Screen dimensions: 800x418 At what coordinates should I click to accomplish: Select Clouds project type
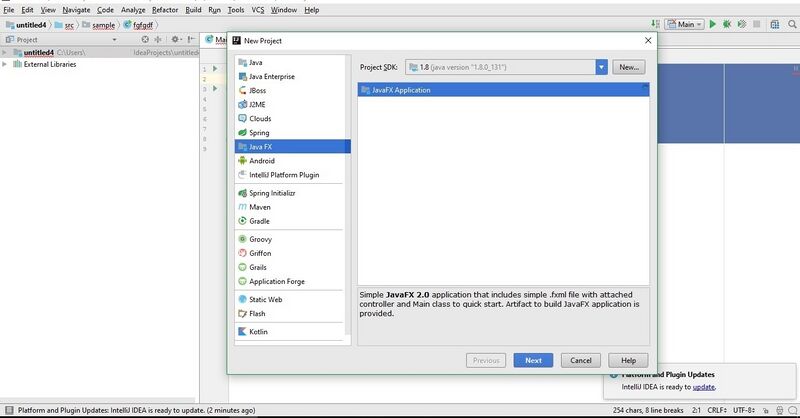pos(292,118)
